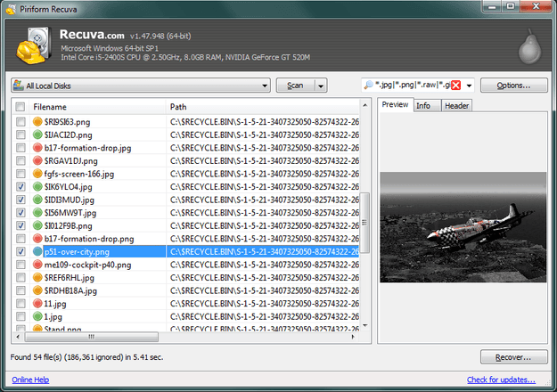This screenshot has height=392, width=557.
Task: Click green status icon of 1.jpg
Action: coord(37,316)
